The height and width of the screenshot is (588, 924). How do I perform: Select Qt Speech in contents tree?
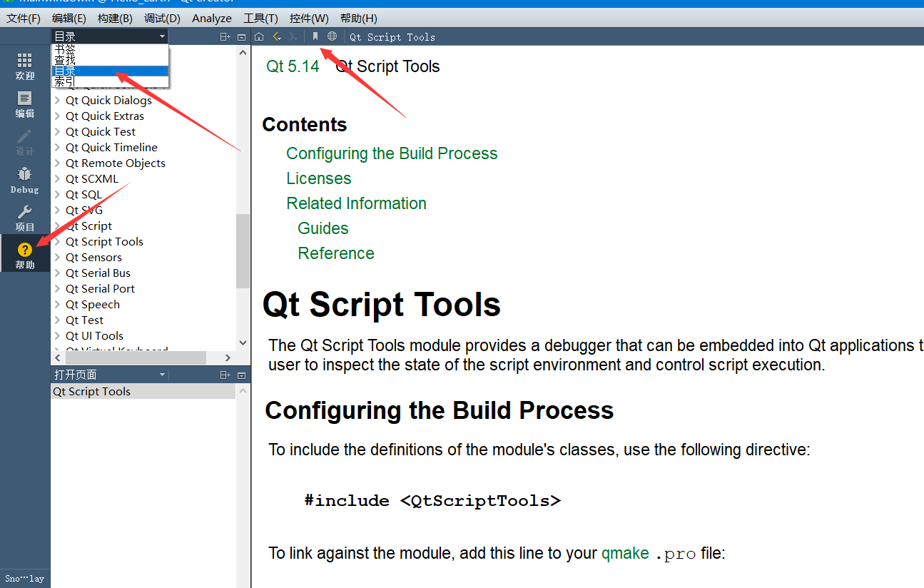pos(93,305)
